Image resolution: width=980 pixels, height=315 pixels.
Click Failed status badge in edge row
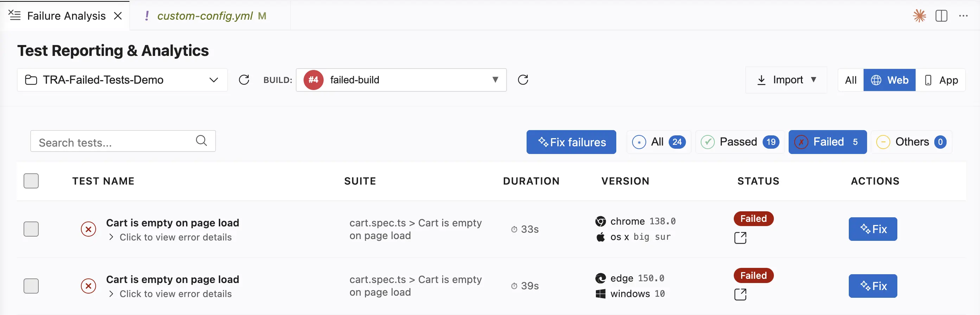tap(753, 275)
